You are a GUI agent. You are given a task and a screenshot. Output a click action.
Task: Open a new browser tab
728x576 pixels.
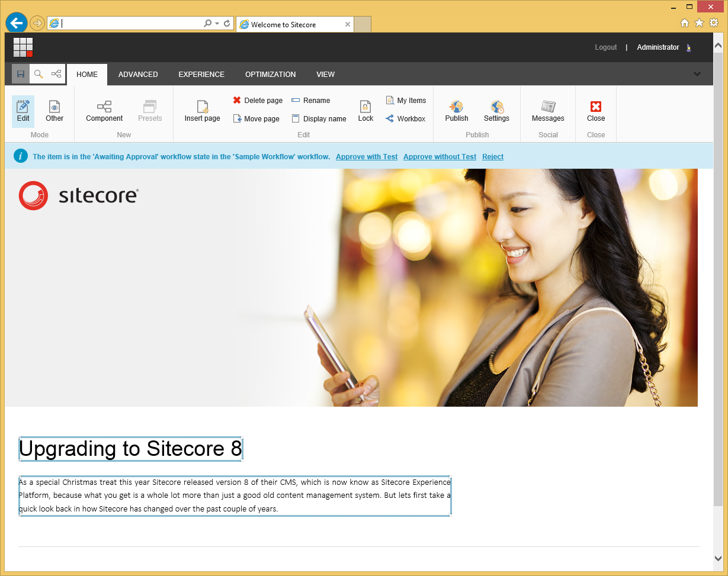(363, 24)
